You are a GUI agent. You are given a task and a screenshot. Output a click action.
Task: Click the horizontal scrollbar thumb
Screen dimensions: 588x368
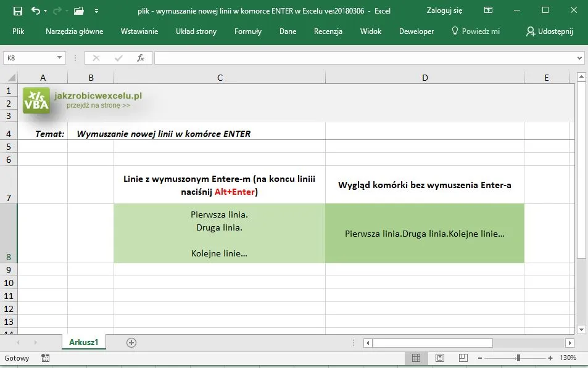pyautogui.click(x=433, y=343)
